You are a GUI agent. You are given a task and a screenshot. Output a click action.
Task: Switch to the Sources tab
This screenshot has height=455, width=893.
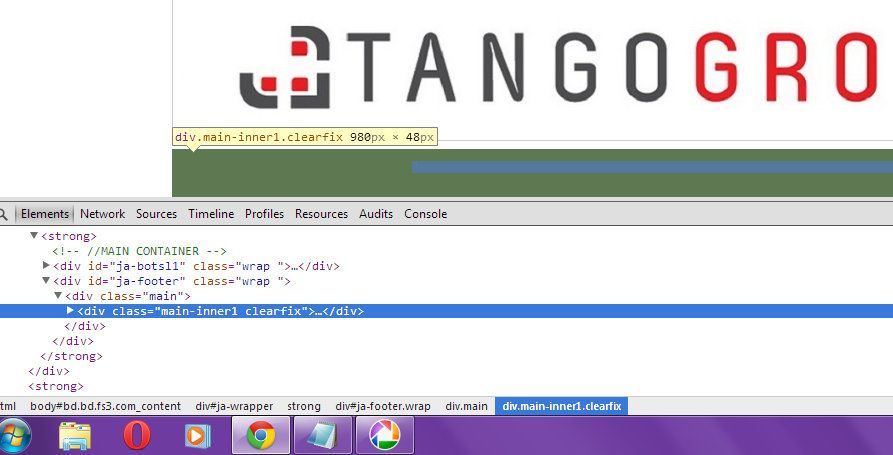click(156, 214)
